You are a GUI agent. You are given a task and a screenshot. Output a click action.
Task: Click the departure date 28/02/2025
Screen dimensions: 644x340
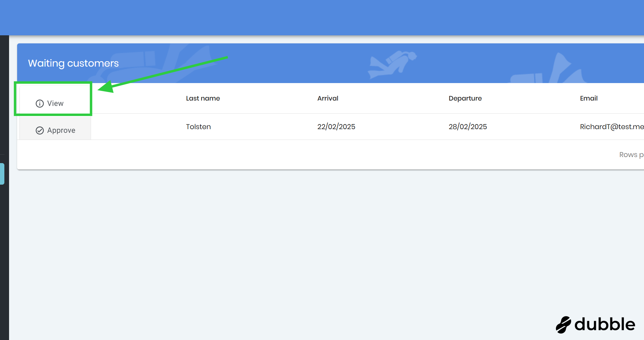[x=468, y=127]
